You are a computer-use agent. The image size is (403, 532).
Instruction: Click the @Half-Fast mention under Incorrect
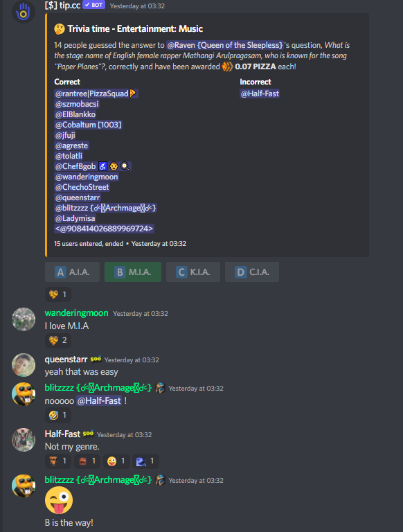[260, 94]
